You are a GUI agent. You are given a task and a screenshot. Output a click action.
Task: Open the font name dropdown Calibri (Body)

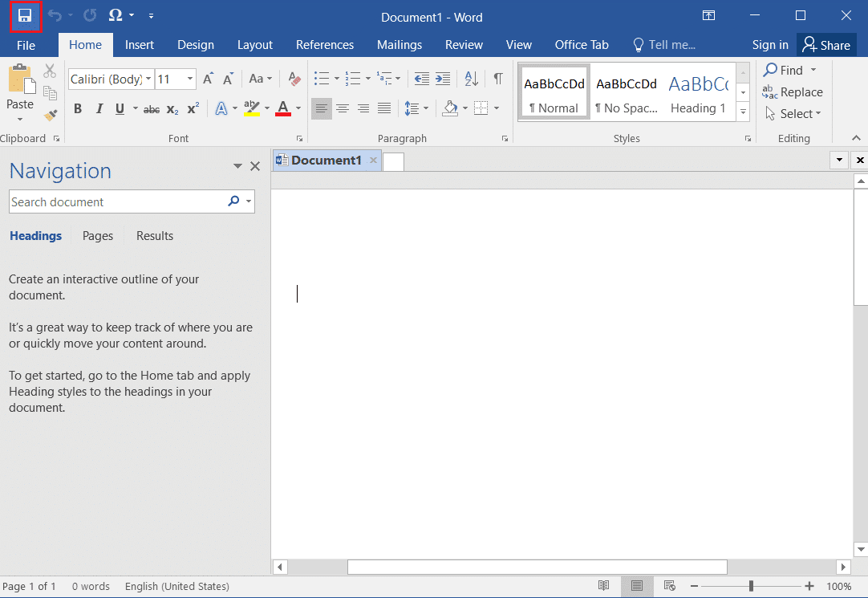pos(148,79)
